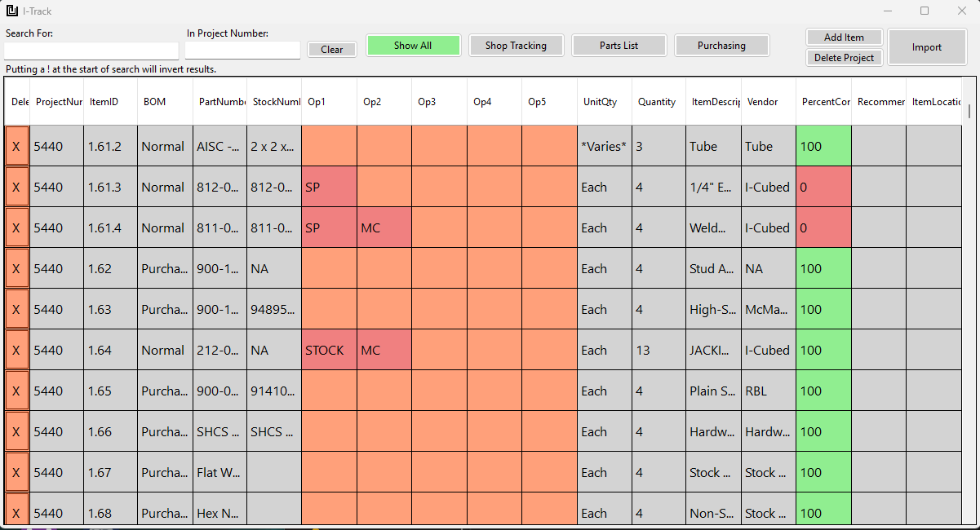Click the X beside item 1.62
The height and width of the screenshot is (530, 980).
pos(16,268)
